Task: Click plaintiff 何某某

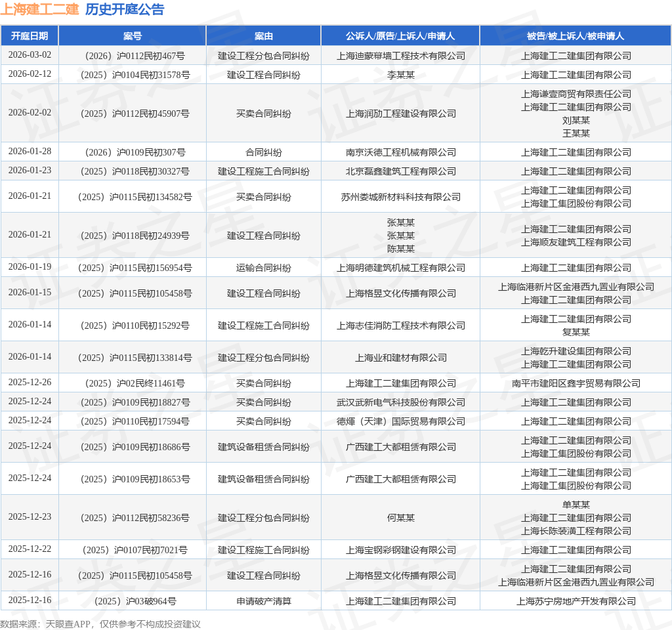Action: 401,518
